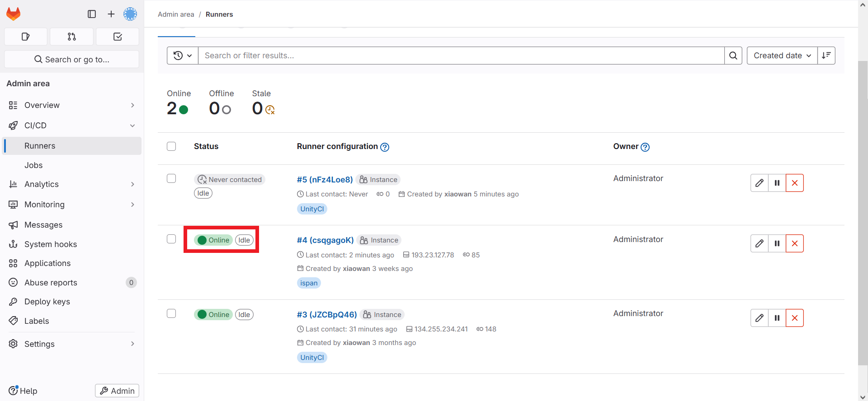Click Never contacted status badge
This screenshot has height=401, width=868.
[x=230, y=180]
